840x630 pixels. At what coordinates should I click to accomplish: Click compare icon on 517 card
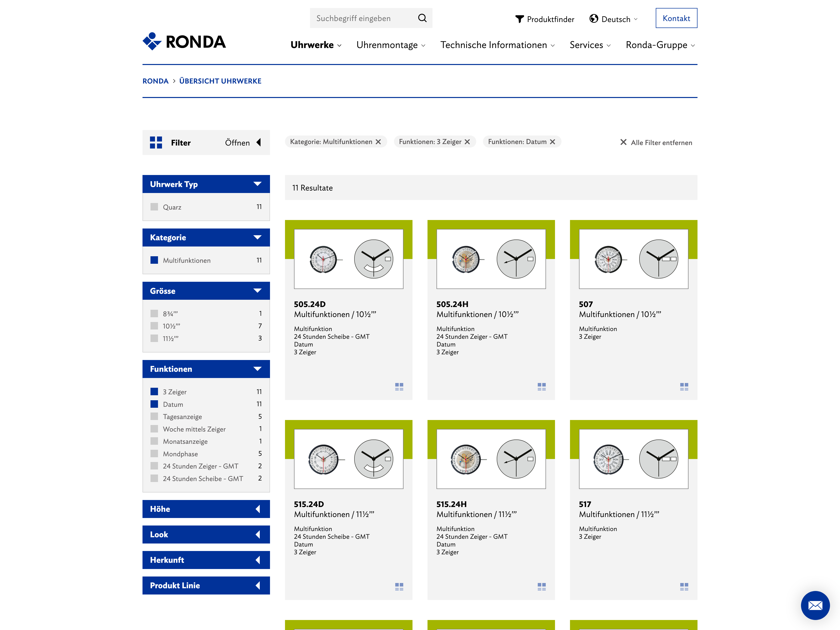point(684,587)
